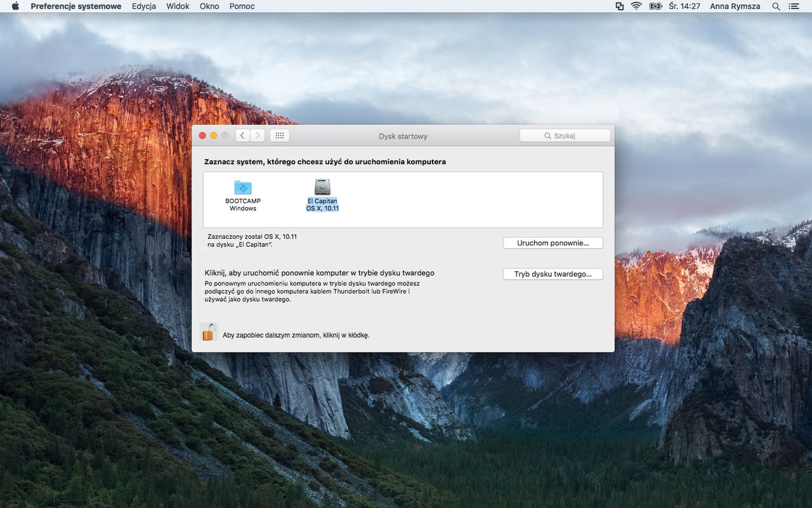812x508 pixels.
Task: Click the padlock to prevent changes
Action: (208, 332)
